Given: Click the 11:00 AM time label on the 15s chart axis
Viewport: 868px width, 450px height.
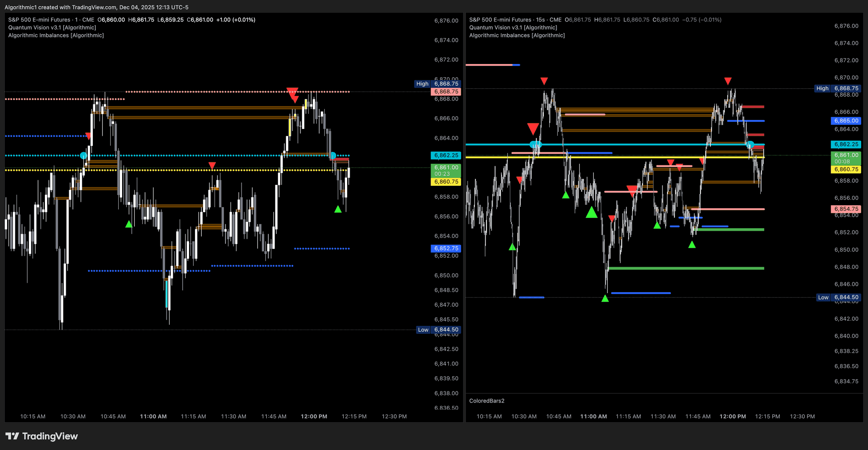Looking at the screenshot, I should click(593, 416).
